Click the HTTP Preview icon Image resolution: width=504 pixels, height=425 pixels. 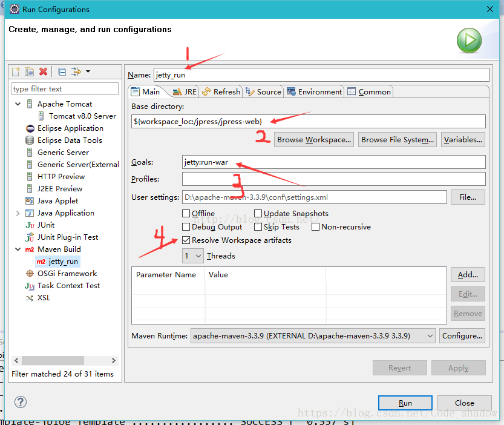point(30,176)
